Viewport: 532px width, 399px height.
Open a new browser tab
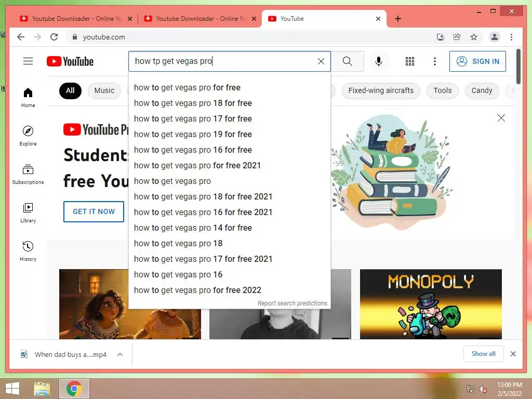click(x=398, y=19)
